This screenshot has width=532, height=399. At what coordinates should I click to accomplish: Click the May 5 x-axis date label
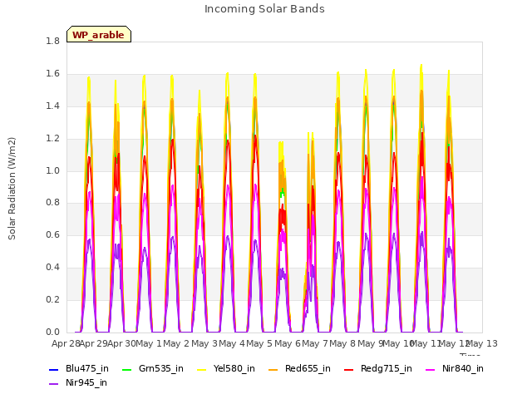point(260,344)
